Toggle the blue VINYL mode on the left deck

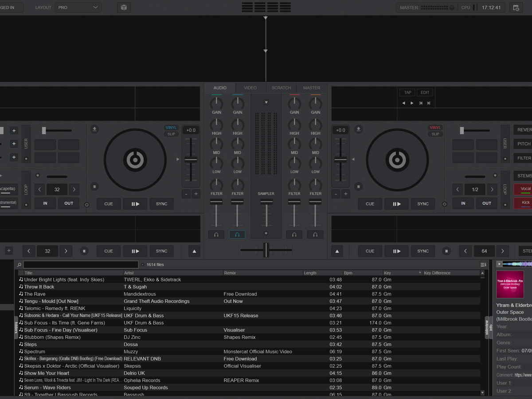[171, 128]
